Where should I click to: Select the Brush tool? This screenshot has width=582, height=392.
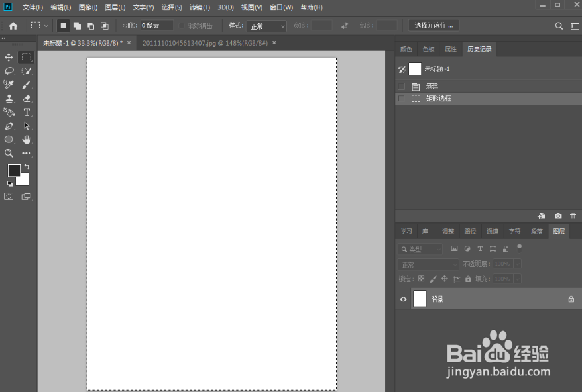pos(26,85)
